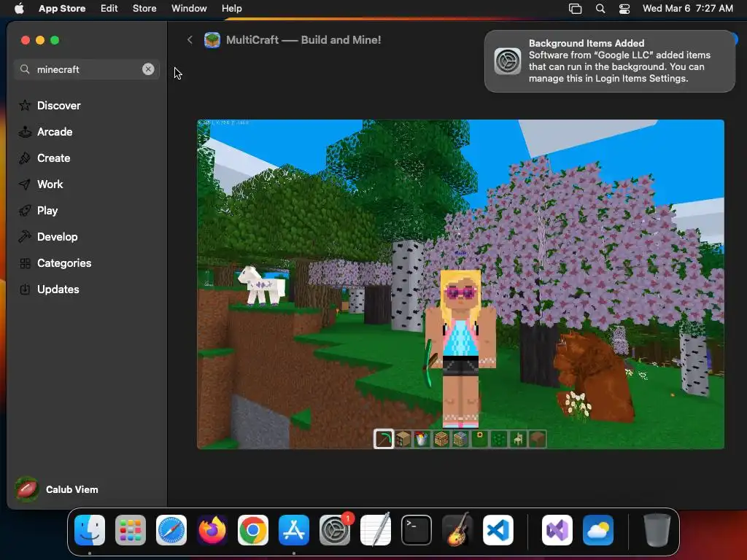Click App Store icon in Dock
The image size is (747, 560).
(293, 529)
